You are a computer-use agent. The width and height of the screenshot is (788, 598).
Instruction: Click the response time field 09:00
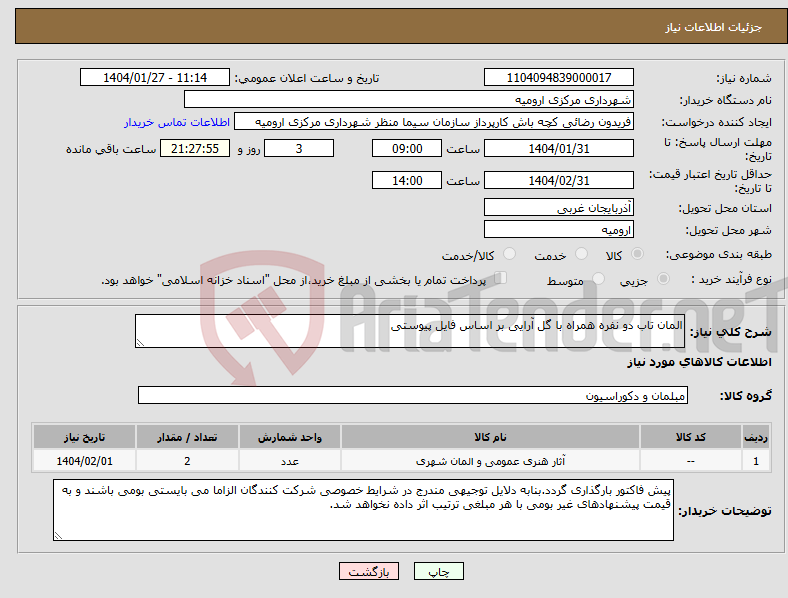407,148
